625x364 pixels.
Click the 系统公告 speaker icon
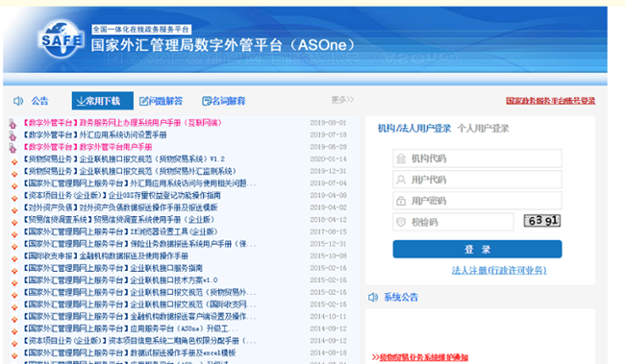pos(373,297)
